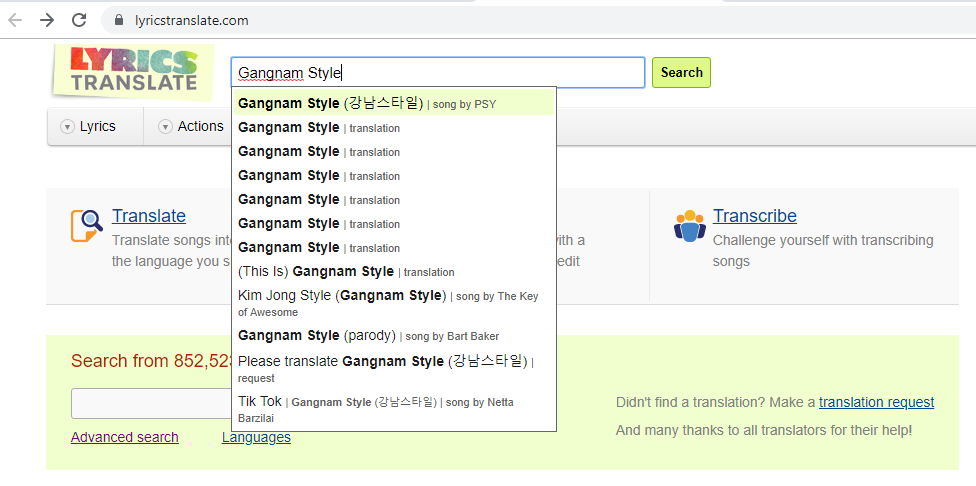The image size is (976, 486).
Task: Click the Translate magnifier icon
Action: point(87,225)
